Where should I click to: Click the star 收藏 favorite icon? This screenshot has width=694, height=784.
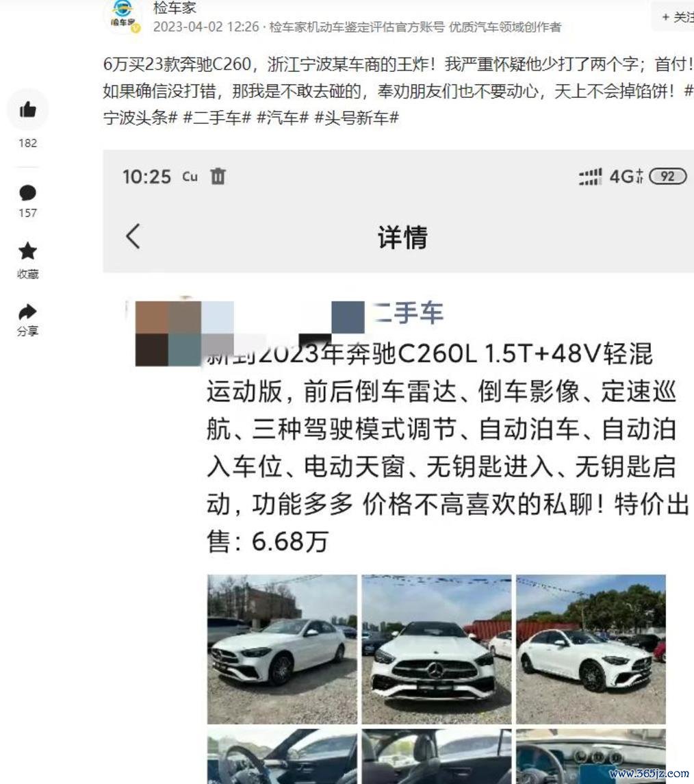tap(27, 251)
